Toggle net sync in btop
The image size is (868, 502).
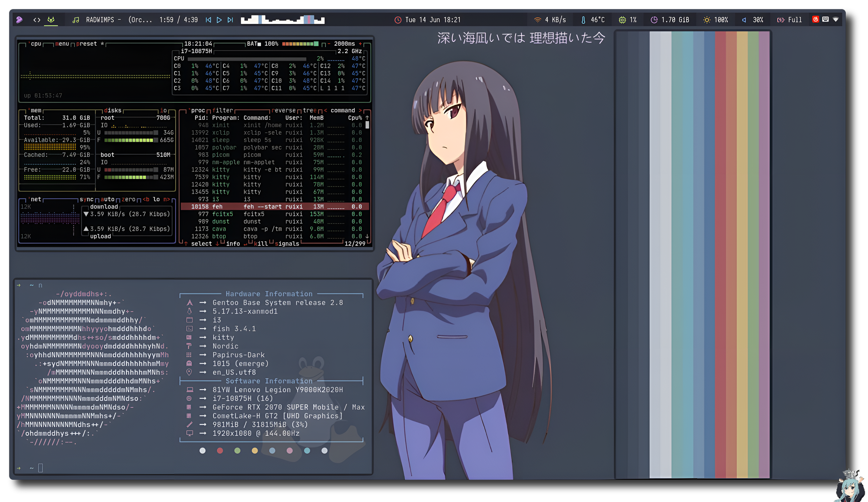tap(87, 199)
